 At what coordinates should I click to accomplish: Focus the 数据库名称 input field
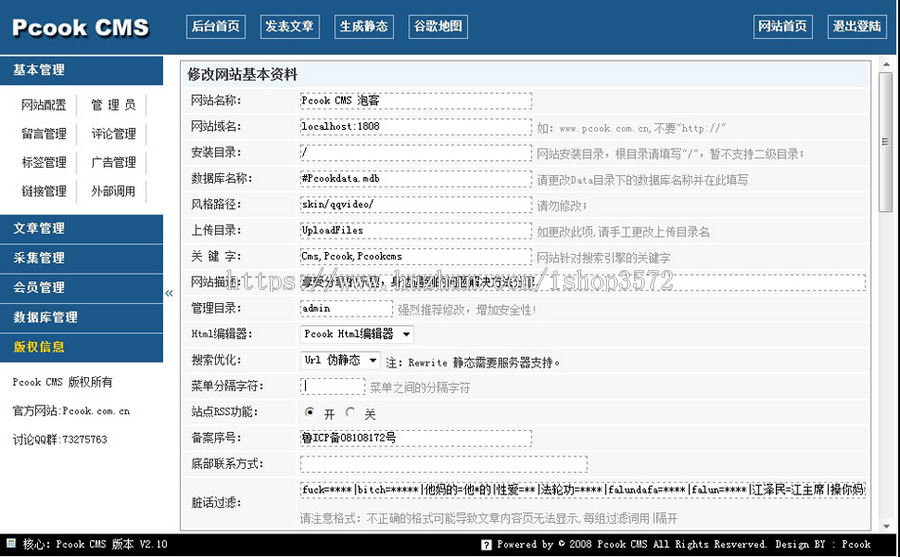[x=416, y=179]
